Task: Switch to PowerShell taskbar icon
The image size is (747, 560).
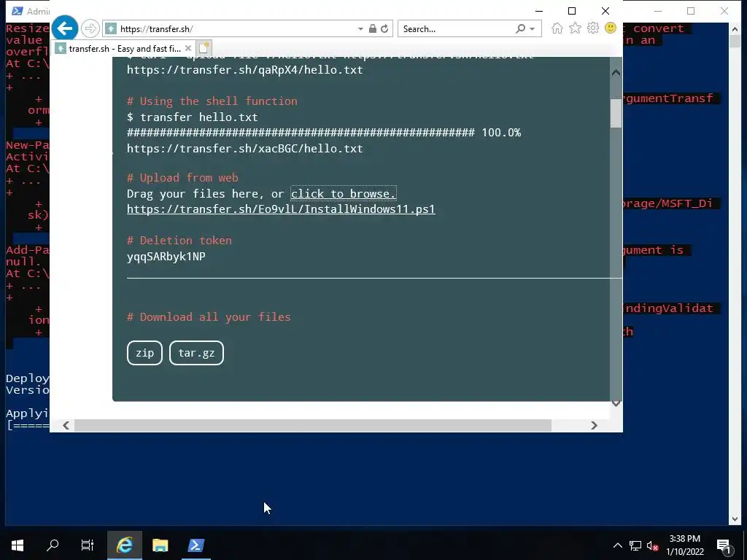Action: [x=196, y=545]
